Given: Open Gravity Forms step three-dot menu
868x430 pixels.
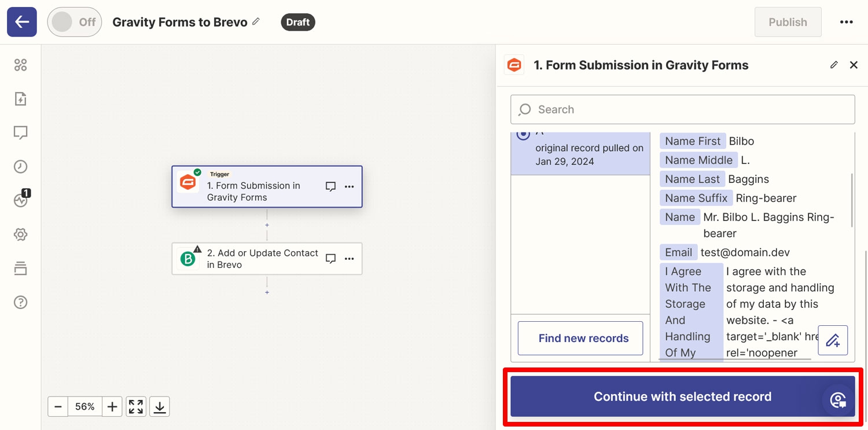Looking at the screenshot, I should [x=349, y=186].
